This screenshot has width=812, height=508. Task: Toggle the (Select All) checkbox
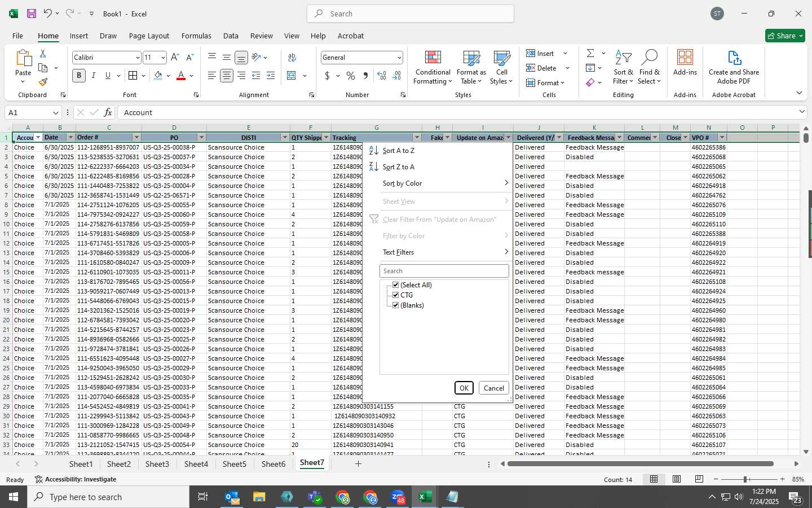395,285
